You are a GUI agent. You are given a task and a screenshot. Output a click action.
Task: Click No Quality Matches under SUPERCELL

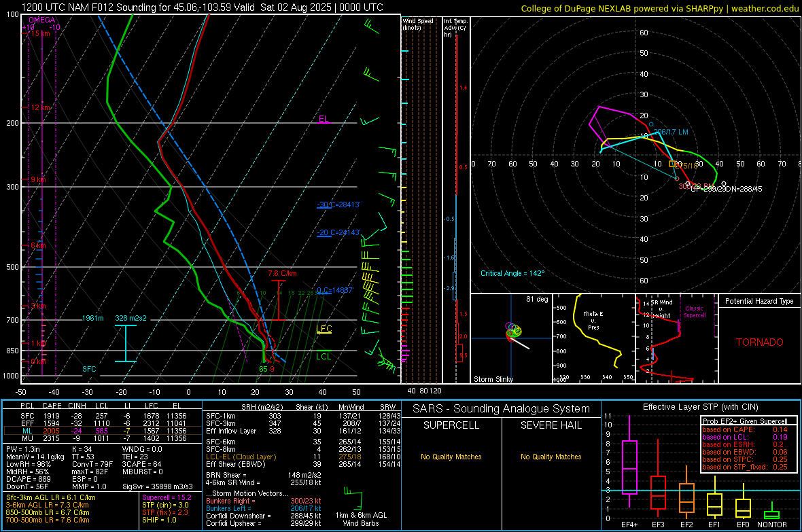pyautogui.click(x=451, y=457)
